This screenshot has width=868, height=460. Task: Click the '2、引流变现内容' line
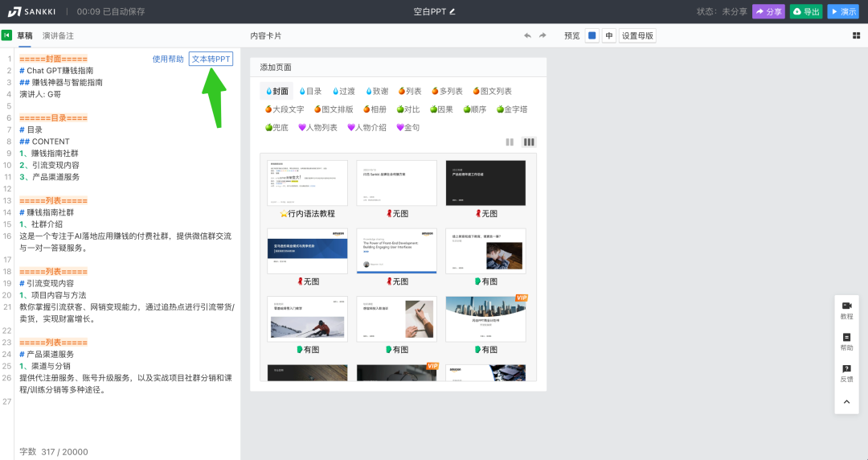click(x=49, y=165)
